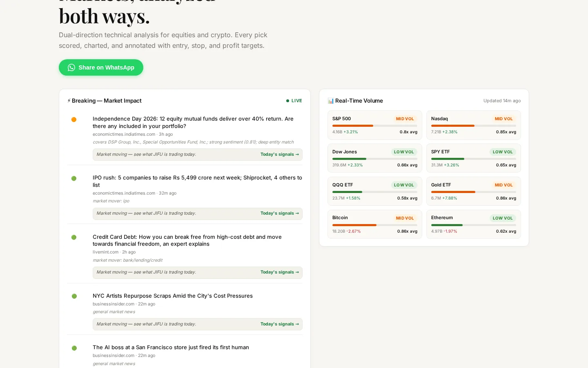This screenshot has height=368, width=588.
Task: Follow Today's signals under Independence Day article
Action: 280,155
